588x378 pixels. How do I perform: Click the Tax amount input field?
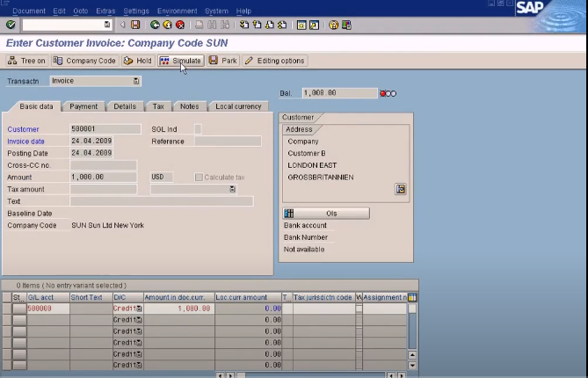click(103, 189)
